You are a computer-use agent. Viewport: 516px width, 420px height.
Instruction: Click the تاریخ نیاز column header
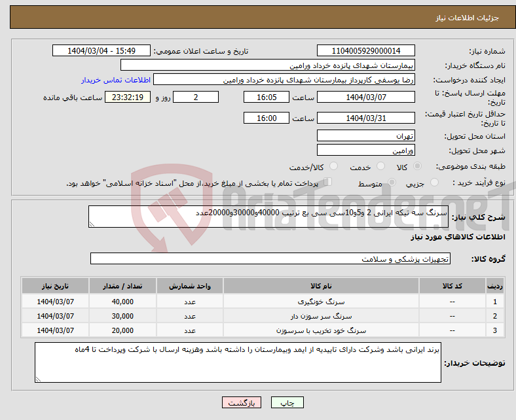55,286
